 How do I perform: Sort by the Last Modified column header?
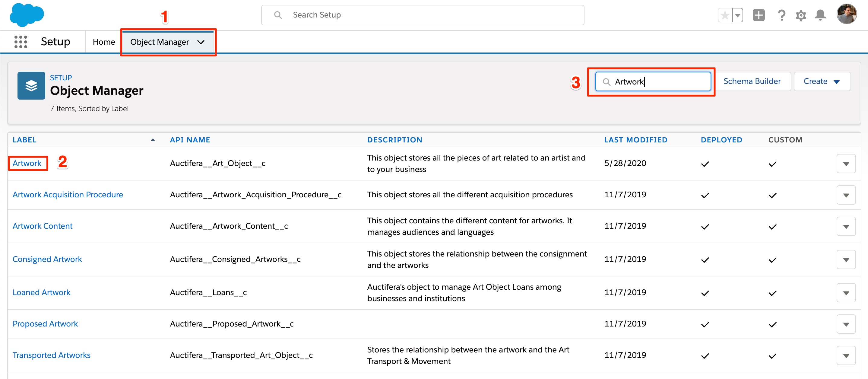(x=635, y=140)
